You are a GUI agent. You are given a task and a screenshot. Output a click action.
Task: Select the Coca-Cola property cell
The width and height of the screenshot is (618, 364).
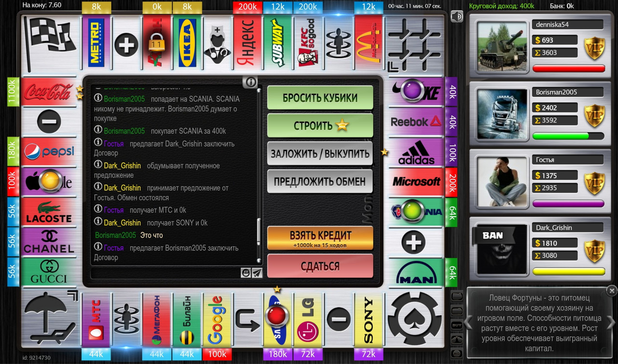click(x=49, y=91)
